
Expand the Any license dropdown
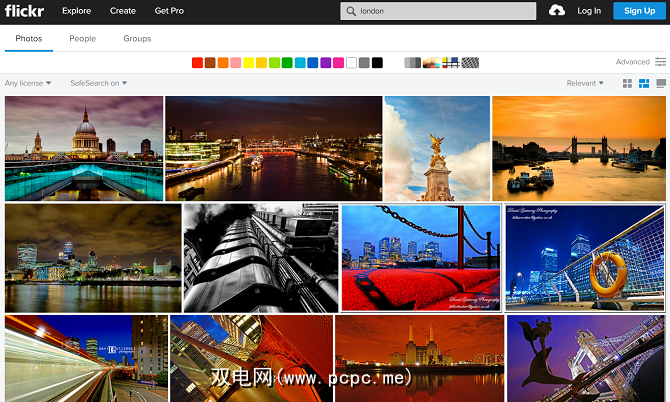(28, 83)
